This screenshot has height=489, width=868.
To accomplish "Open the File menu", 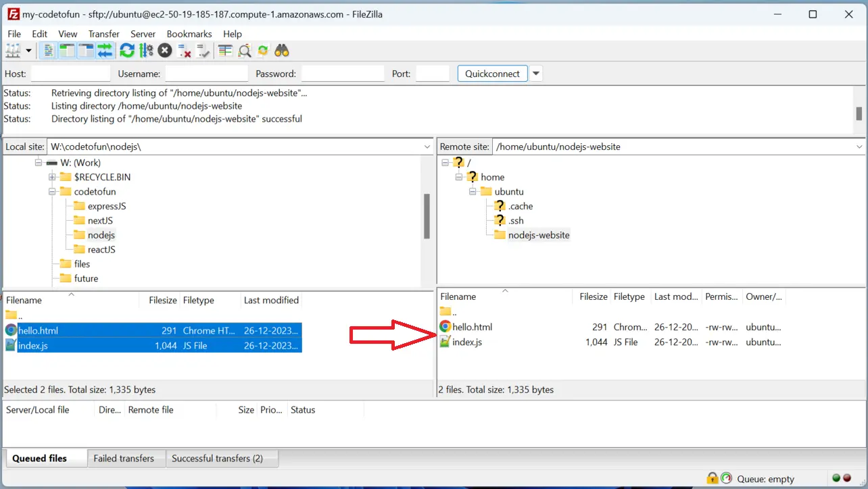I will pyautogui.click(x=14, y=34).
